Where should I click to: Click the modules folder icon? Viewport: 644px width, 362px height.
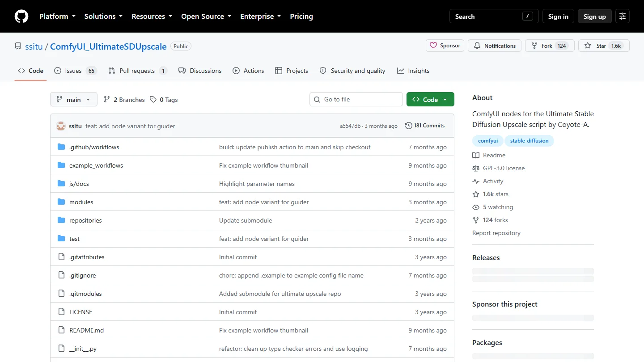pos(61,202)
